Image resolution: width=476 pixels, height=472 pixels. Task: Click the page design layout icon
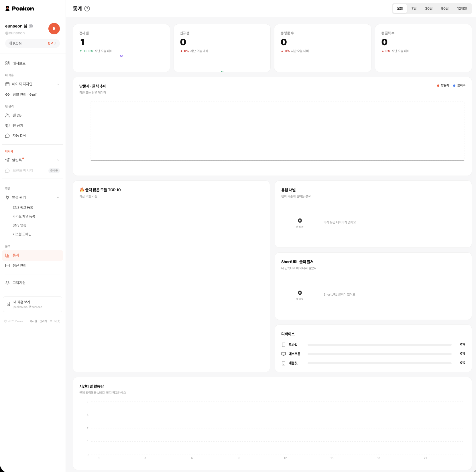(x=7, y=84)
